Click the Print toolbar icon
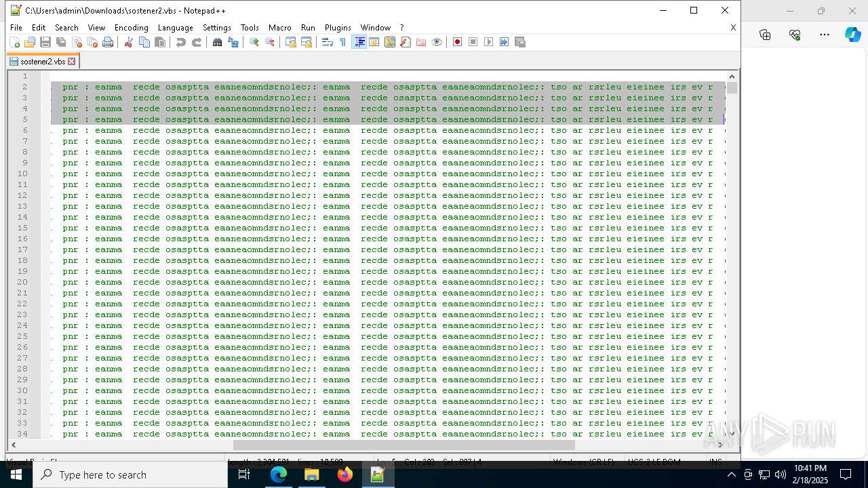The image size is (868, 488). (108, 42)
